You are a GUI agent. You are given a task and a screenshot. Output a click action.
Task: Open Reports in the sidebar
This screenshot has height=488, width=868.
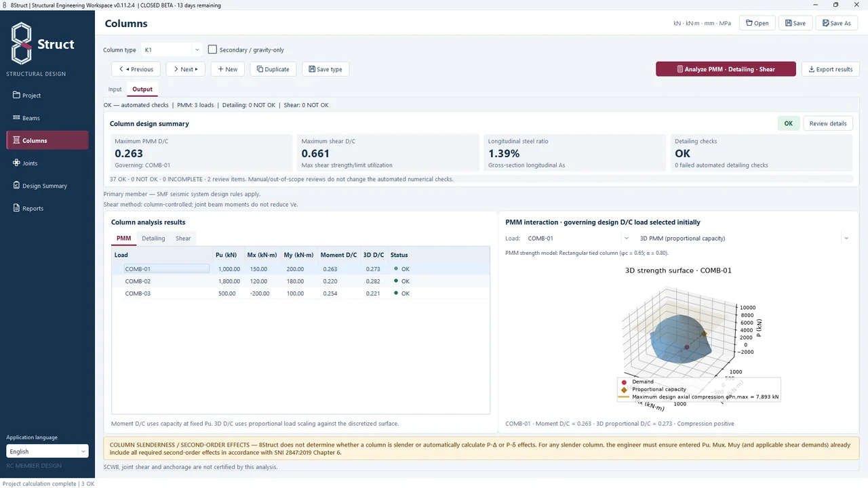tap(47, 208)
